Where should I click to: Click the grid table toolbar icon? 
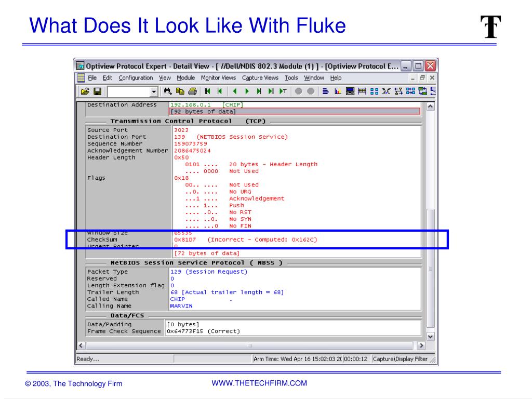tap(362, 91)
